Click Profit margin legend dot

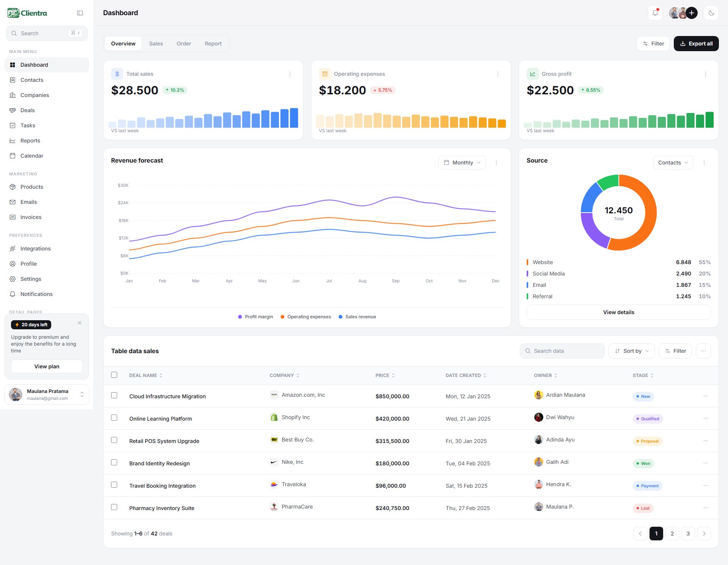tap(240, 317)
